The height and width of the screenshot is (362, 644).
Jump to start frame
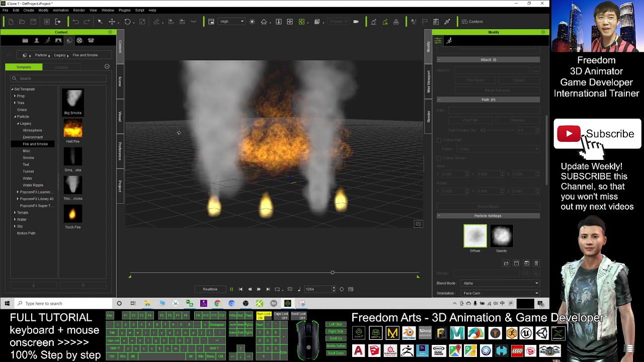pos(240,289)
